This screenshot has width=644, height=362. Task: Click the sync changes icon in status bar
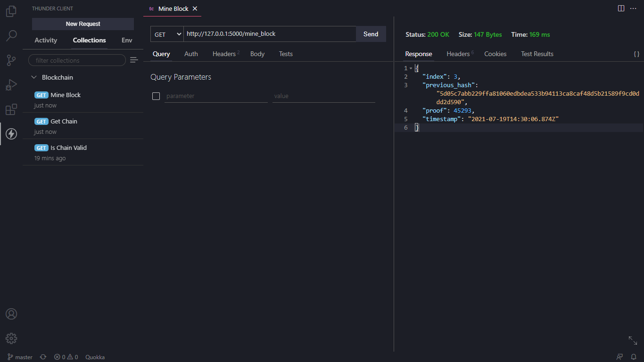coord(43,357)
